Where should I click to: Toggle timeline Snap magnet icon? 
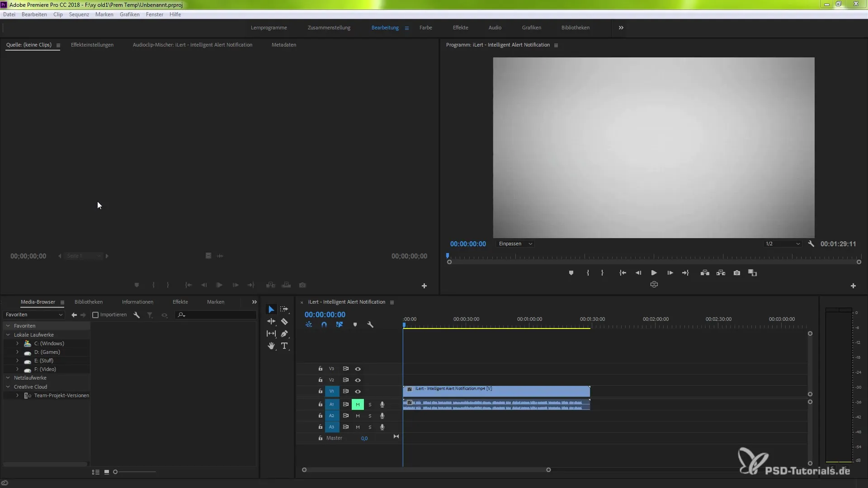pos(324,325)
